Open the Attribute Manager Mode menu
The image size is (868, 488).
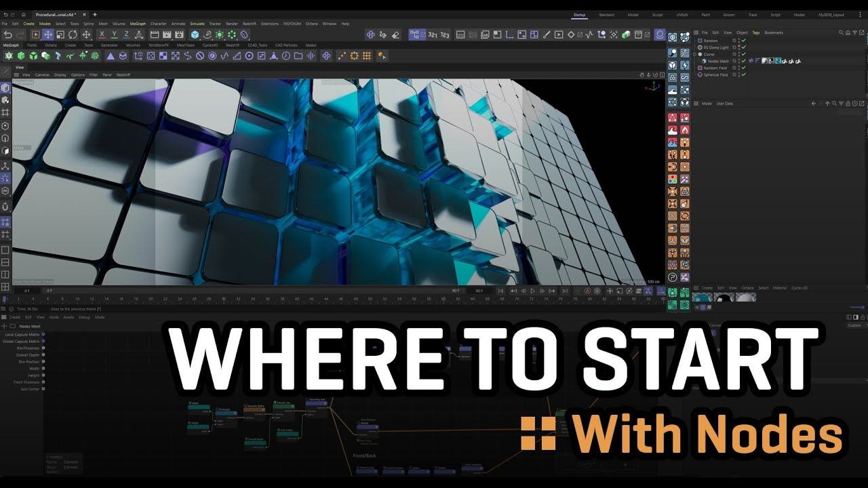[707, 104]
